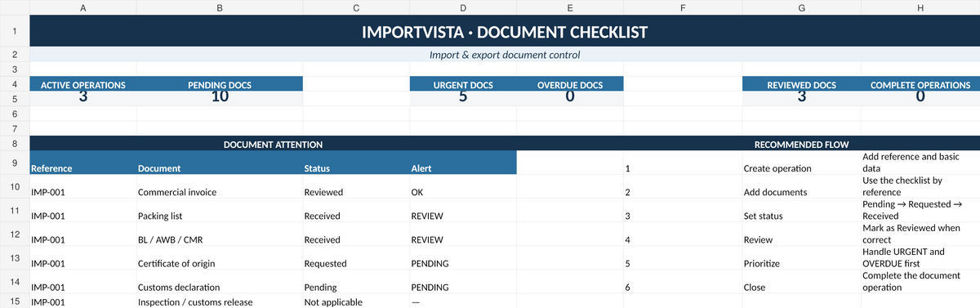Click the PENDING DOCS label

point(219,84)
